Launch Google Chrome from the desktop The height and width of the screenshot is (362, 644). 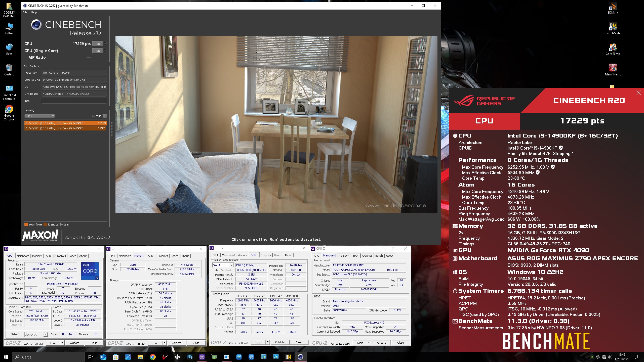pos(9,113)
